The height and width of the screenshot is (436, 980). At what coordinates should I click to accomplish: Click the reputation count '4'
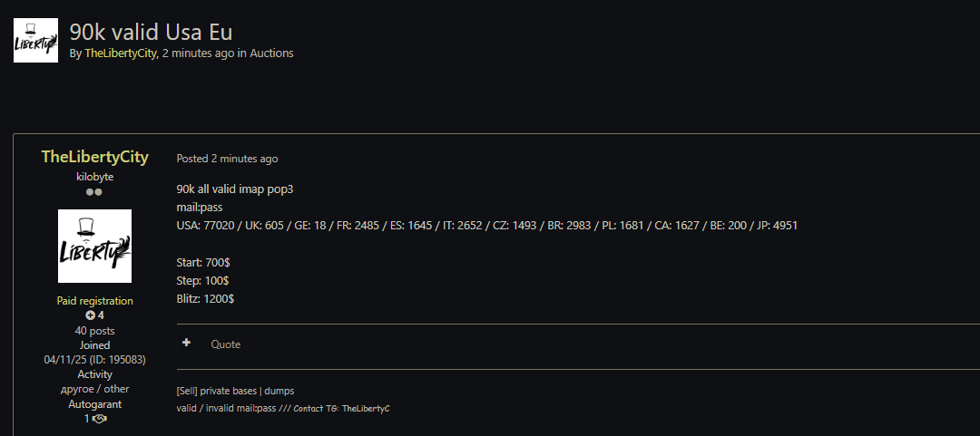[101, 315]
